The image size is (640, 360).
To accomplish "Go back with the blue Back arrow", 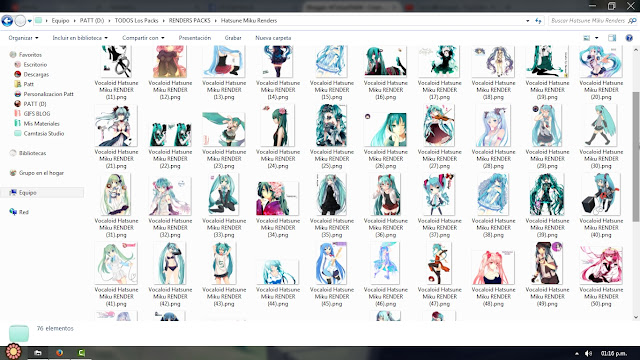I will click(x=7, y=20).
